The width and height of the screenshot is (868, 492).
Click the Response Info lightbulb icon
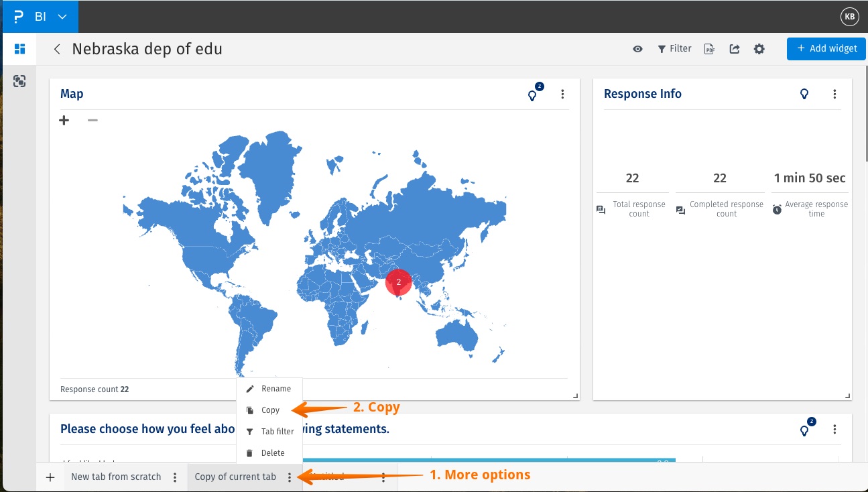pyautogui.click(x=805, y=95)
